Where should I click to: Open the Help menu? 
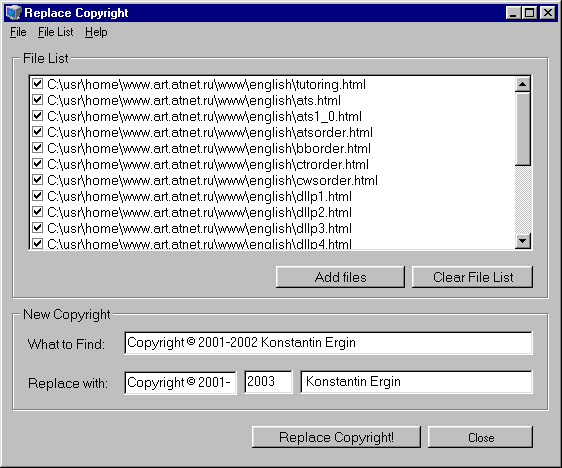(x=96, y=32)
